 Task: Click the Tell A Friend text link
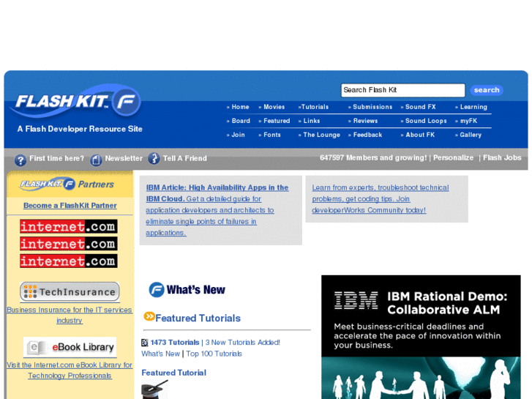point(184,158)
